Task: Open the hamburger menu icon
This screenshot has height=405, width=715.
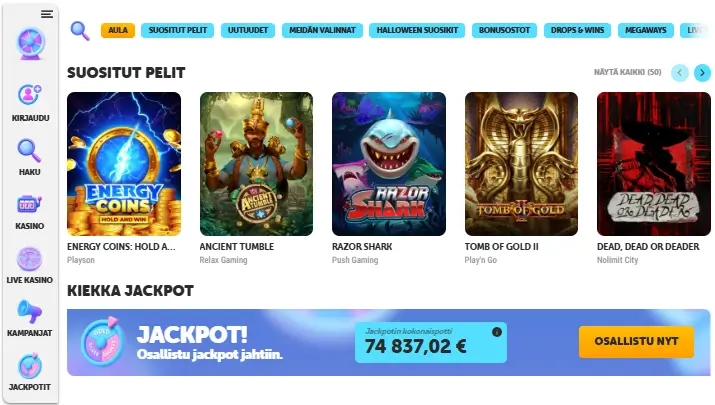Action: [47, 14]
